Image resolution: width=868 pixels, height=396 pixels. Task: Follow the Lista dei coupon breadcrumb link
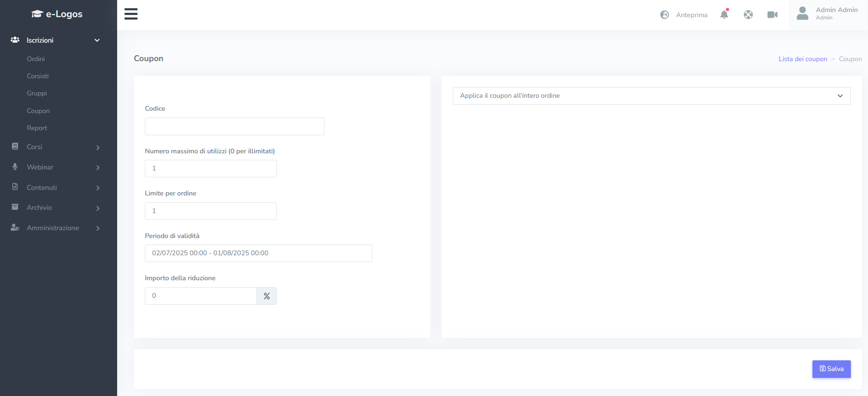pyautogui.click(x=802, y=59)
